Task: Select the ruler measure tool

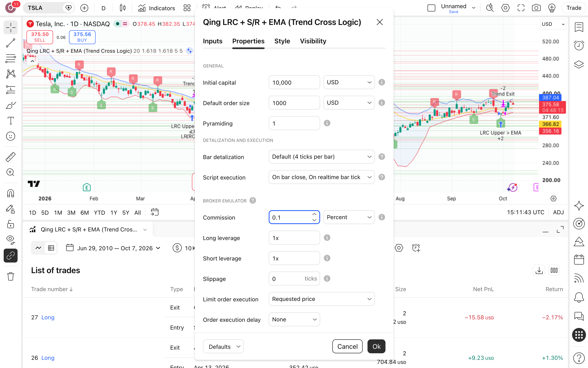Action: click(x=10, y=157)
